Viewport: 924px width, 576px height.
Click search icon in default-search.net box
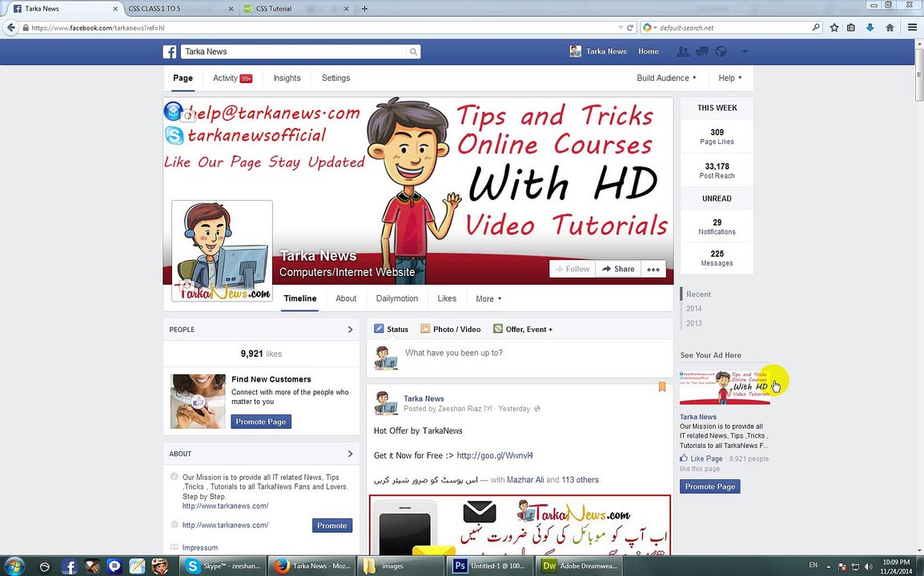click(x=816, y=27)
